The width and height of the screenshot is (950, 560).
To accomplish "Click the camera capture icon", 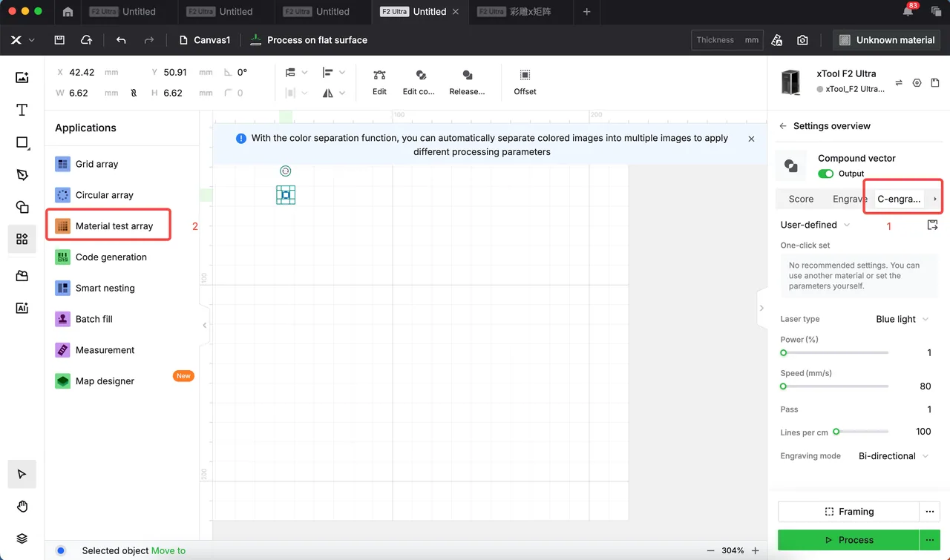I will (x=802, y=40).
